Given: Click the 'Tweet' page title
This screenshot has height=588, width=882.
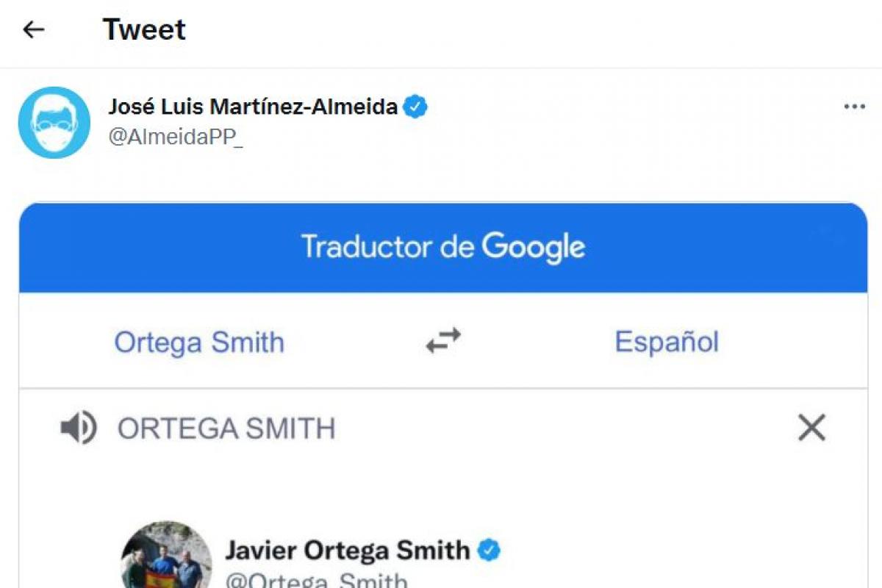Looking at the screenshot, I should click(x=144, y=29).
